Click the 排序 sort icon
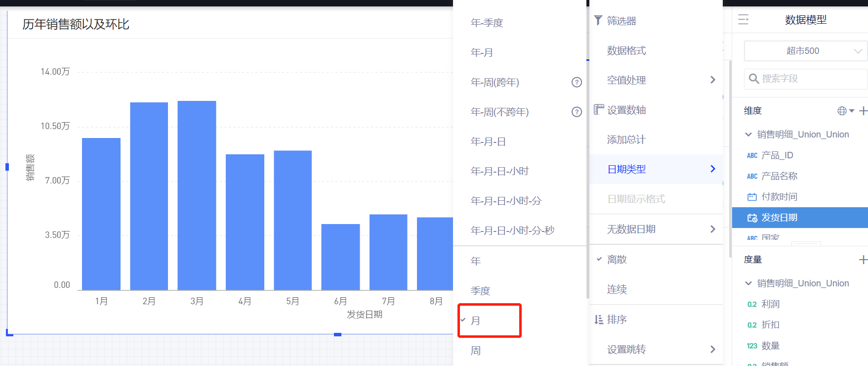The image size is (868, 366). [599, 320]
